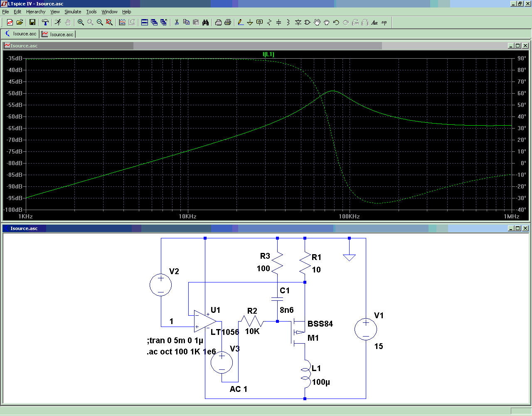Open the Control Panel hammer icon
Viewport: 532px width, 416px height.
click(x=45, y=22)
